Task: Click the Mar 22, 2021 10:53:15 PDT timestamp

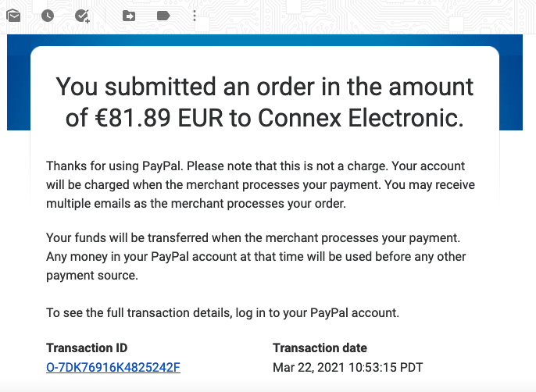Action: (x=348, y=367)
